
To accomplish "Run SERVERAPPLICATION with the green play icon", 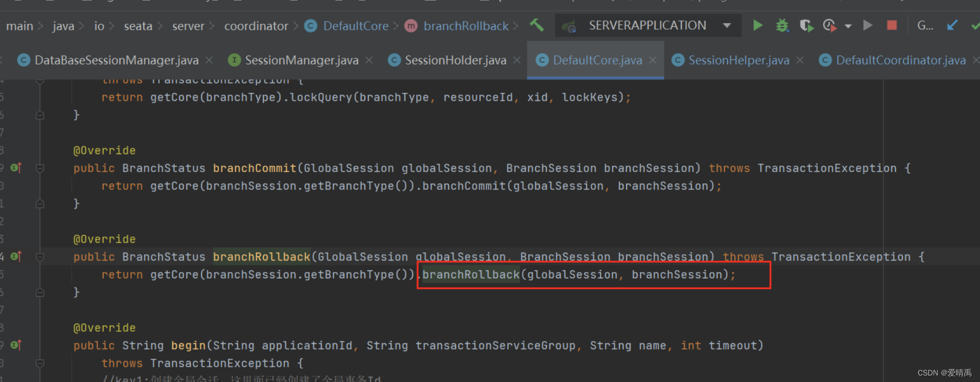I will click(x=757, y=25).
